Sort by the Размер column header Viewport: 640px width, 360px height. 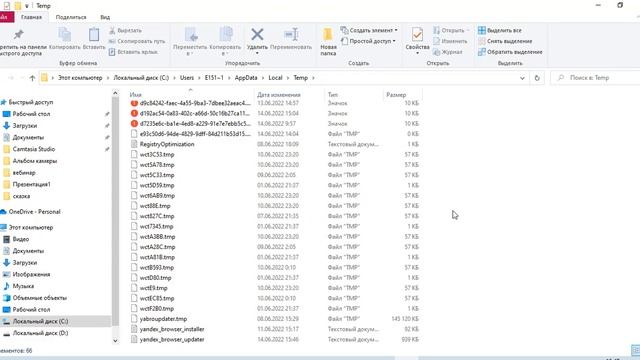click(396, 95)
